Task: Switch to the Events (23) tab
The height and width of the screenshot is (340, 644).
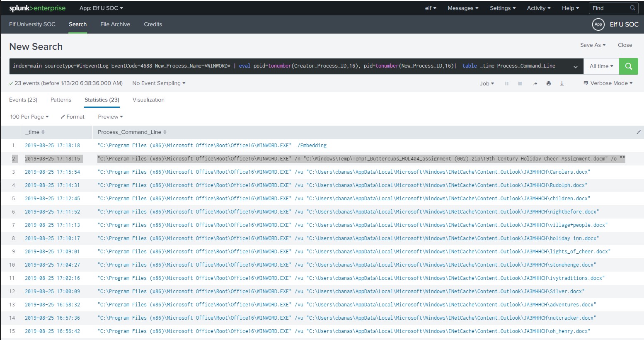Action: pos(23,100)
